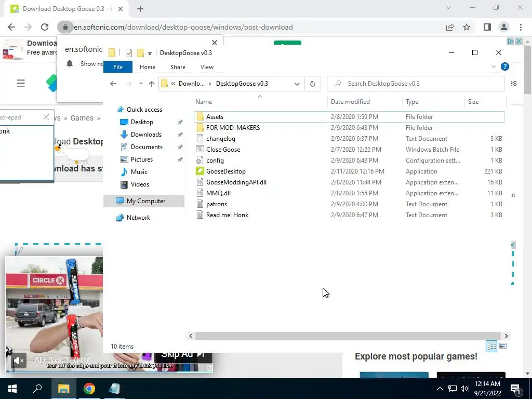The height and width of the screenshot is (399, 532).
Task: Open the Windows Start menu
Action: point(12,389)
